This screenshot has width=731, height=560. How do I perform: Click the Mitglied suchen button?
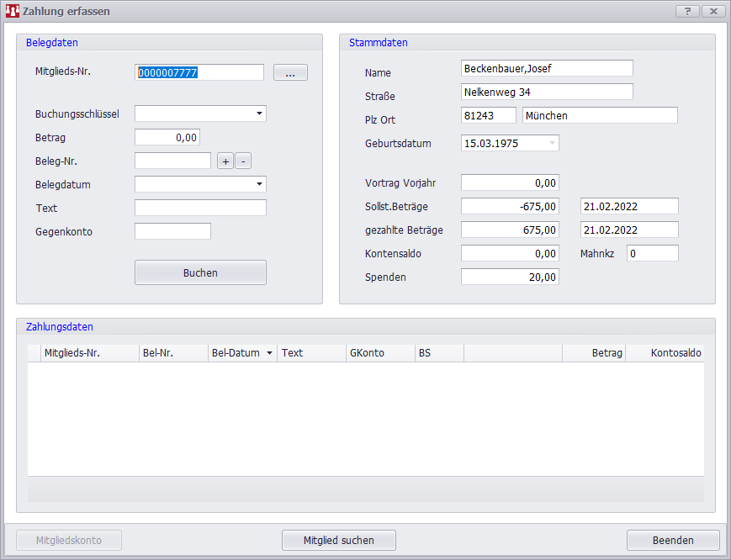(338, 540)
